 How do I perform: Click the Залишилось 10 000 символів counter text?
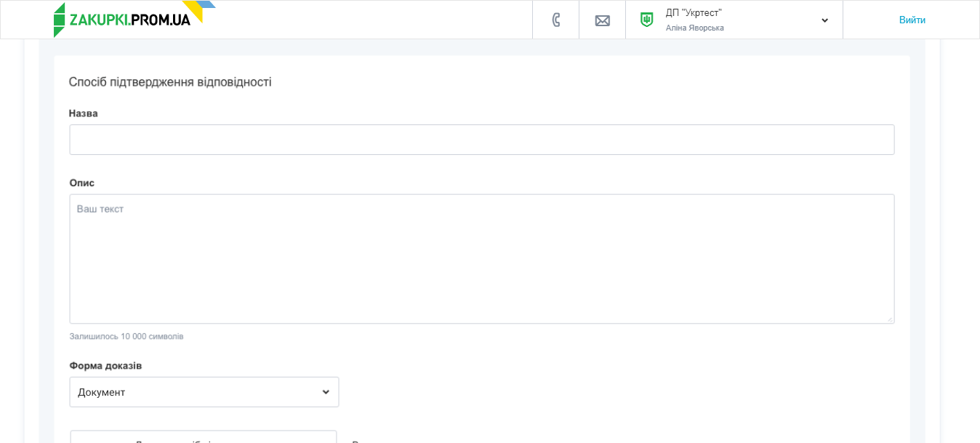point(126,336)
